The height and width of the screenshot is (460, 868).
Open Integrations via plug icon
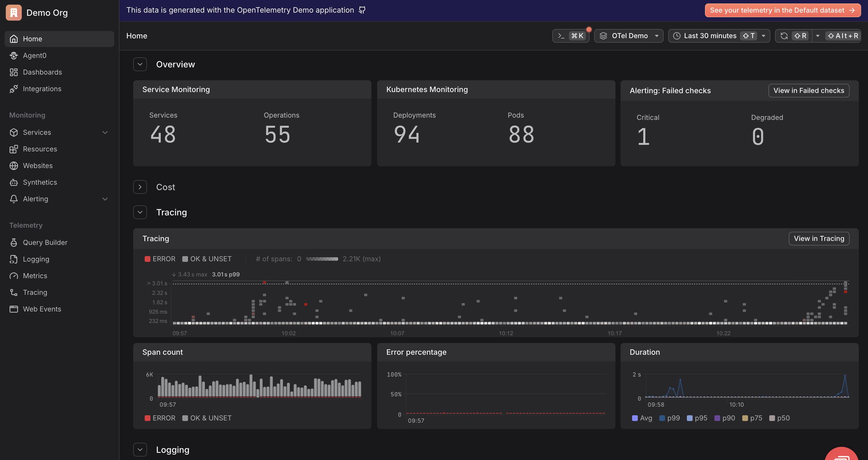pos(13,89)
